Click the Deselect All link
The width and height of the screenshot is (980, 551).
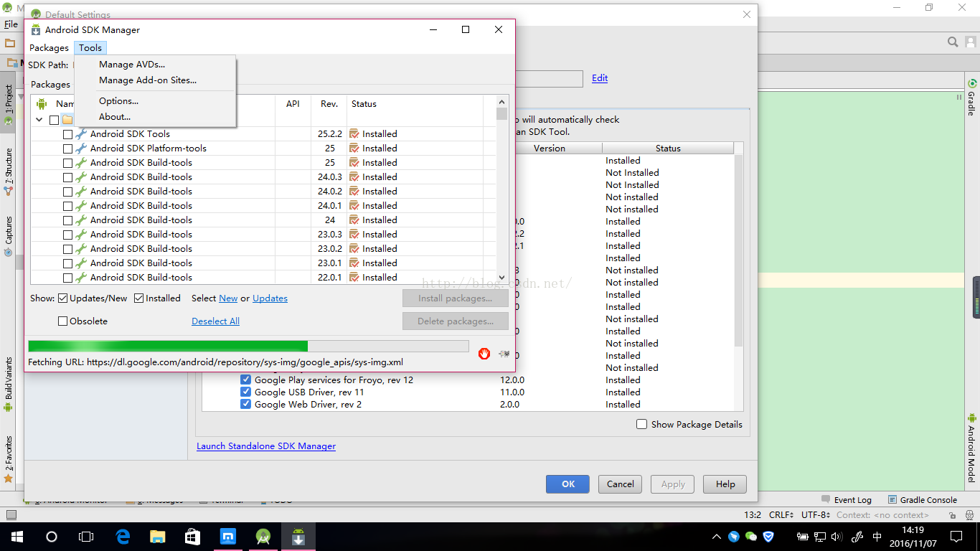pyautogui.click(x=215, y=321)
